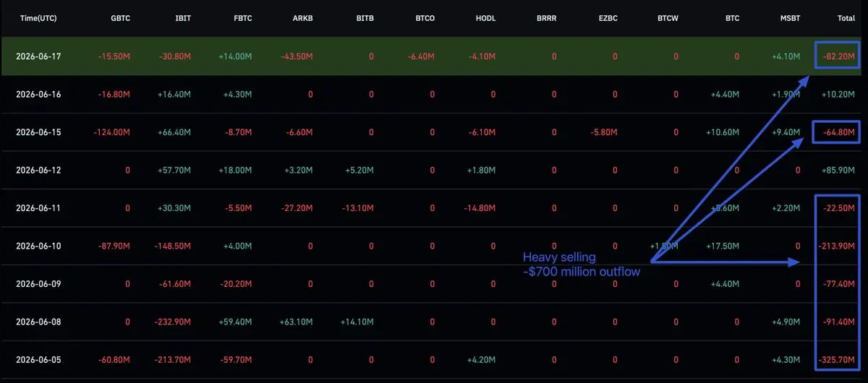The width and height of the screenshot is (868, 383).
Task: Click the -148.50M IBIT value
Action: tap(174, 246)
